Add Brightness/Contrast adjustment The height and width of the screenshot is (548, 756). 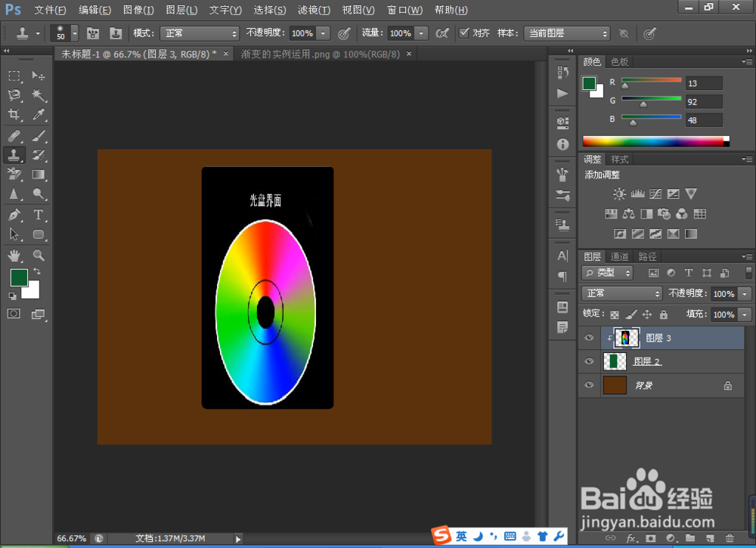[619, 194]
